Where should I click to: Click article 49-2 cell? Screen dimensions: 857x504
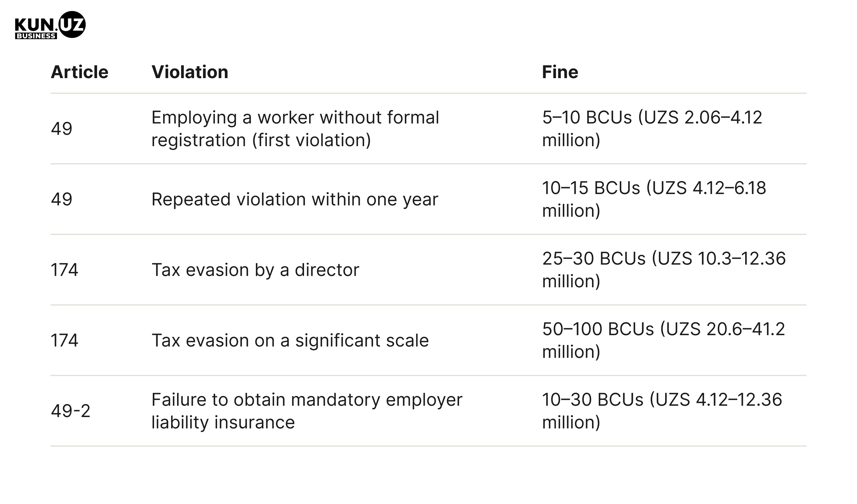[x=71, y=411]
